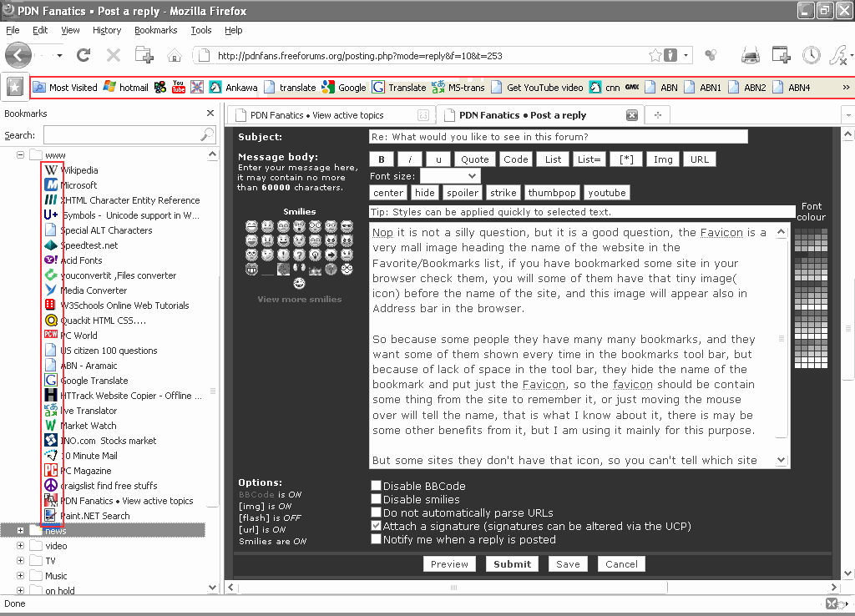Open the Speedtest.net bookmark
This screenshot has width=855, height=616.
point(81,245)
